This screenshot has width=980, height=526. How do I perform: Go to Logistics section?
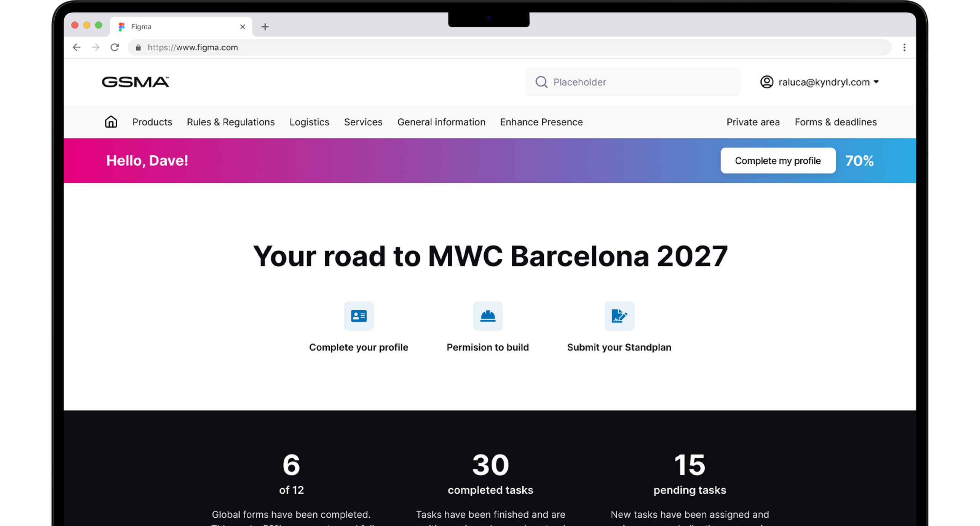309,122
